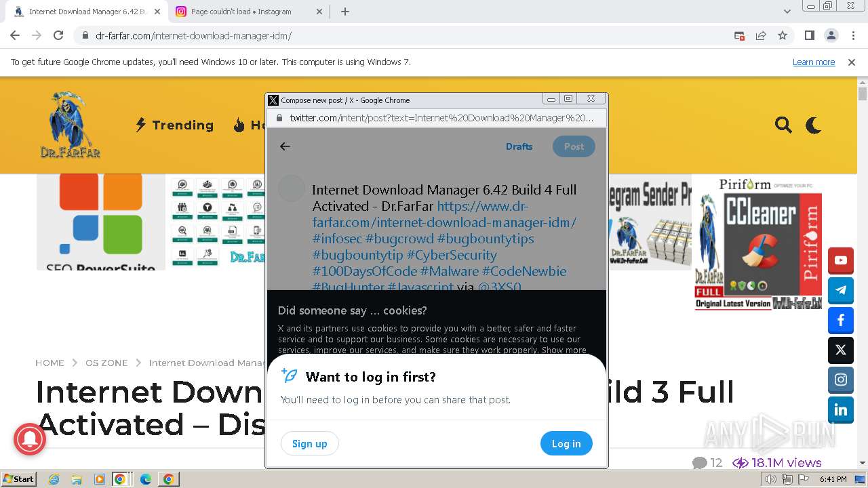Click the #CyberSecurity hashtag
The image size is (868, 488).
(x=452, y=255)
